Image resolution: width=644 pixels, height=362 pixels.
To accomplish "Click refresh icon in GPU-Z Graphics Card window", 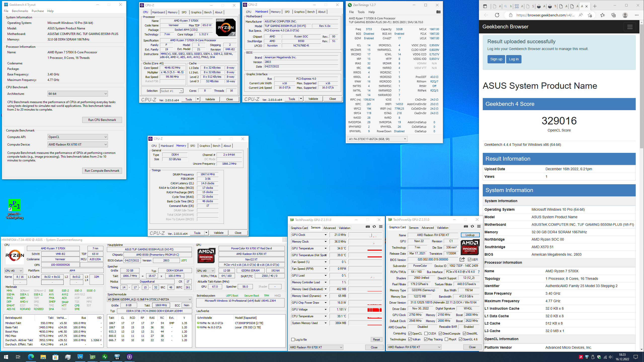I will click(x=472, y=226).
